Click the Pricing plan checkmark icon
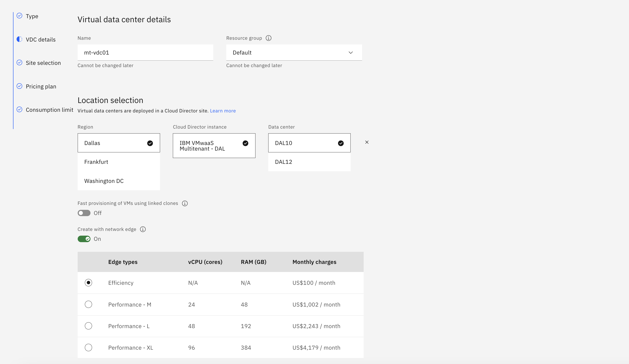This screenshot has width=629, height=364. [x=20, y=86]
